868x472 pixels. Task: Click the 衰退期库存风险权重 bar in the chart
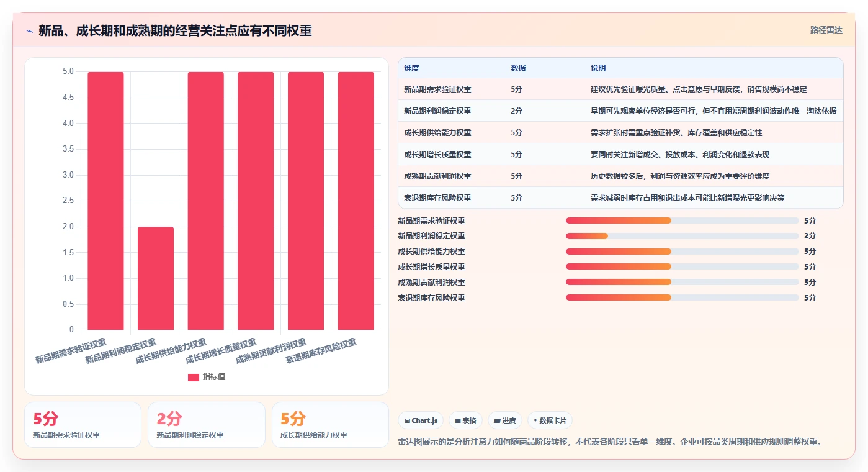click(x=356, y=201)
